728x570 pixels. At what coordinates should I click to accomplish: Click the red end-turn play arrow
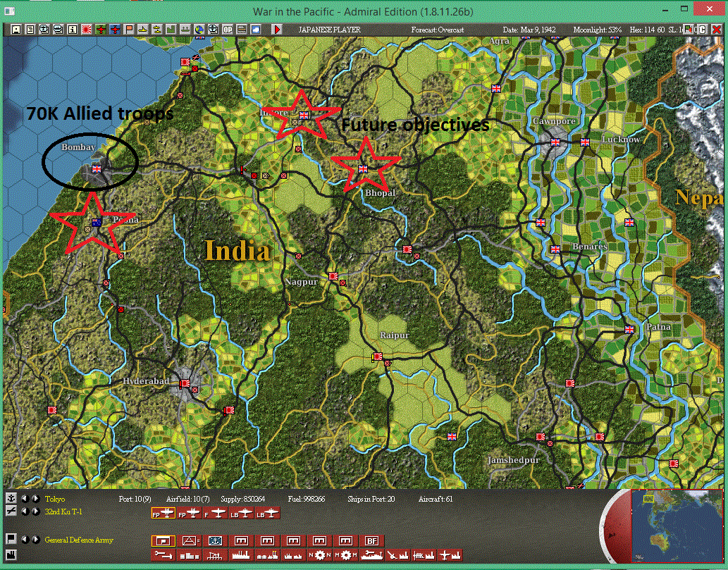277,30
